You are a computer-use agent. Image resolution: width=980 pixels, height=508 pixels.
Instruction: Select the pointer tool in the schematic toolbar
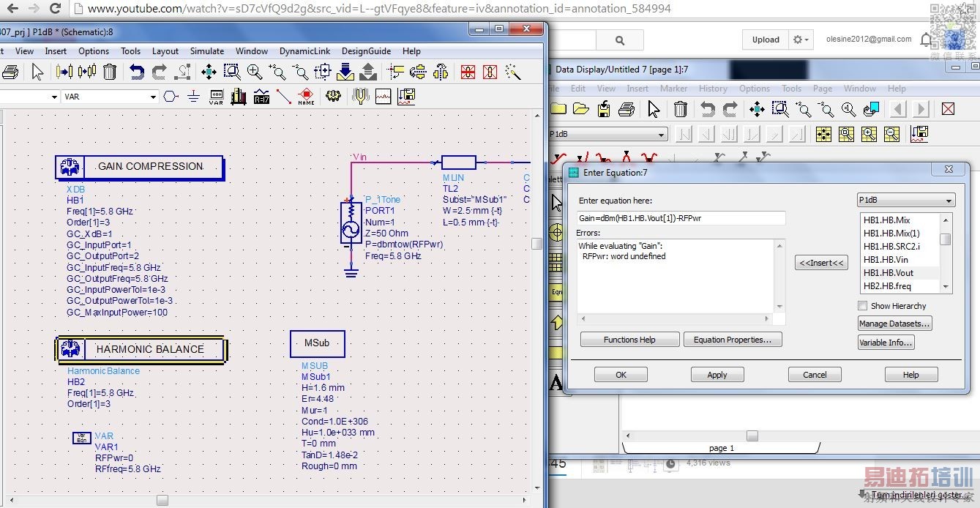point(38,72)
